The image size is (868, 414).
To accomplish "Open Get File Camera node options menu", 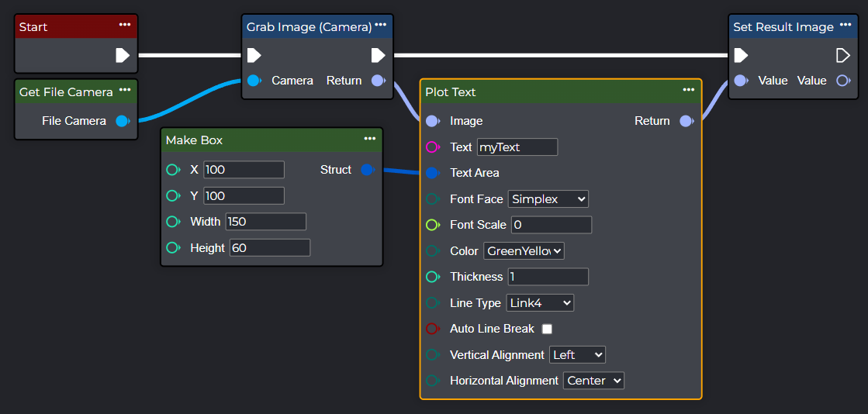I will [x=125, y=90].
